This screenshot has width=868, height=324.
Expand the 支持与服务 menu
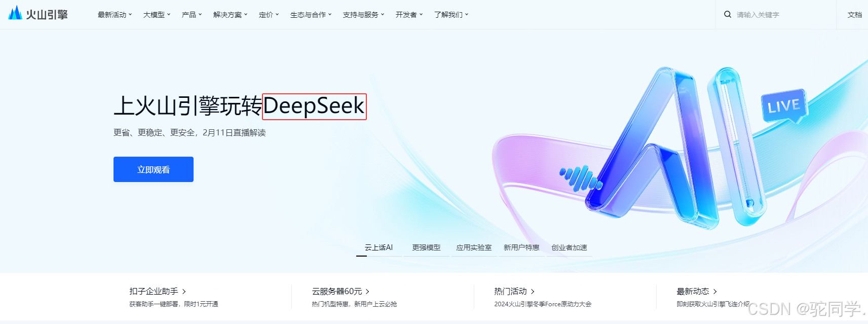(x=364, y=15)
